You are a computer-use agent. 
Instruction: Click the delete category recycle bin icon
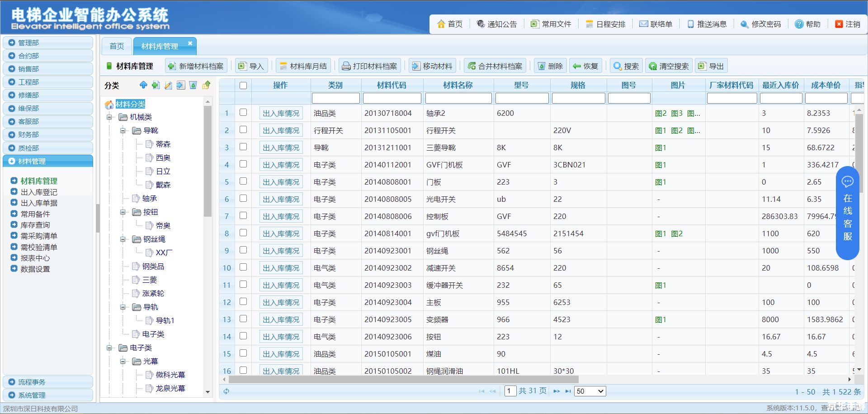tap(193, 85)
